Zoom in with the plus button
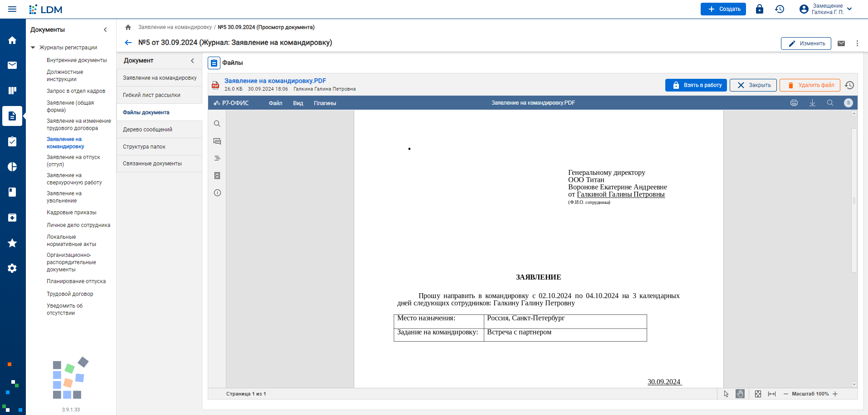The height and width of the screenshot is (415, 868). click(835, 394)
